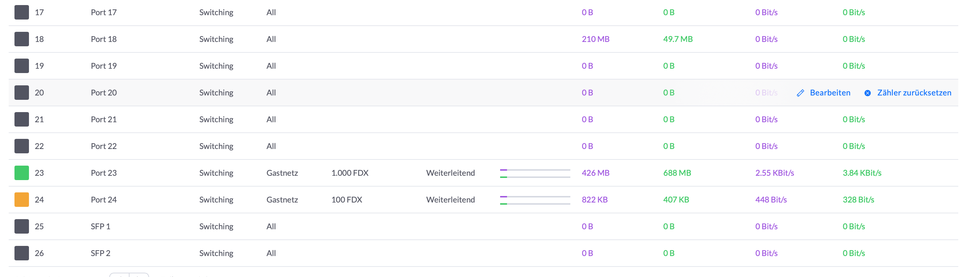Click the gray status square of port 21
The image size is (980, 277).
click(x=22, y=119)
